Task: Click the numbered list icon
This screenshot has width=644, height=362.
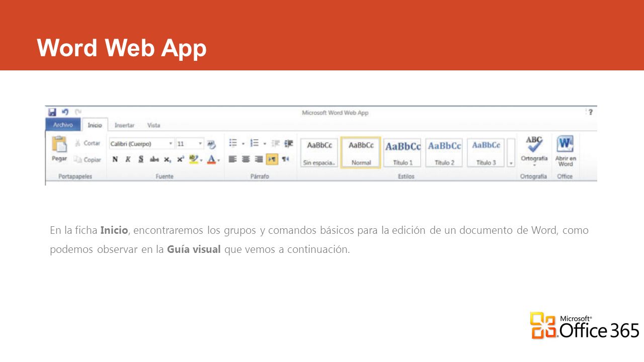Action: [255, 143]
